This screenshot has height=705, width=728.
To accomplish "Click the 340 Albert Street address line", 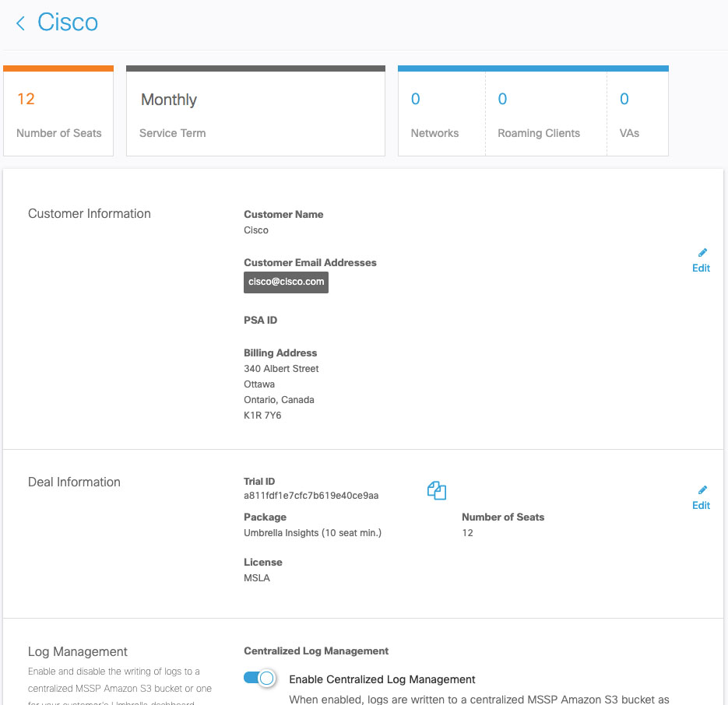I will click(x=281, y=369).
